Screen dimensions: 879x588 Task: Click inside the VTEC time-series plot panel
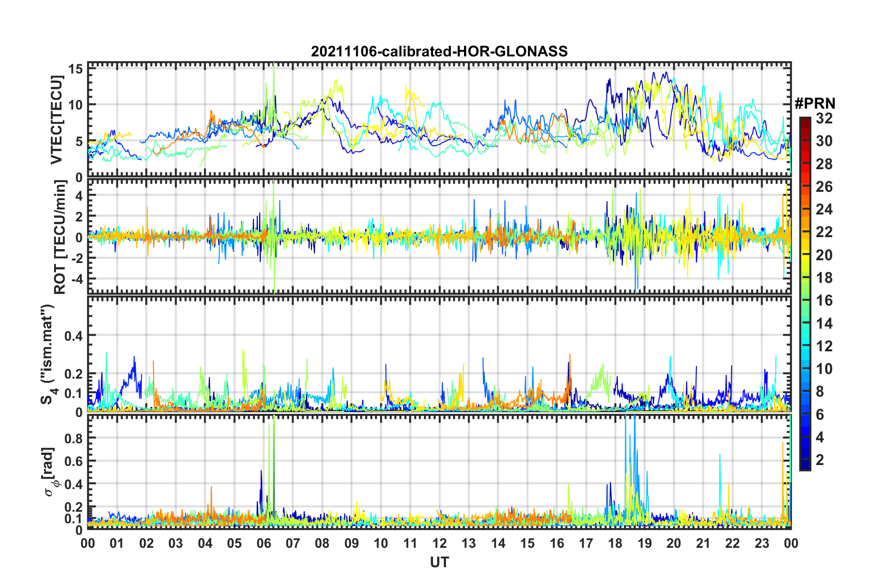point(439,120)
